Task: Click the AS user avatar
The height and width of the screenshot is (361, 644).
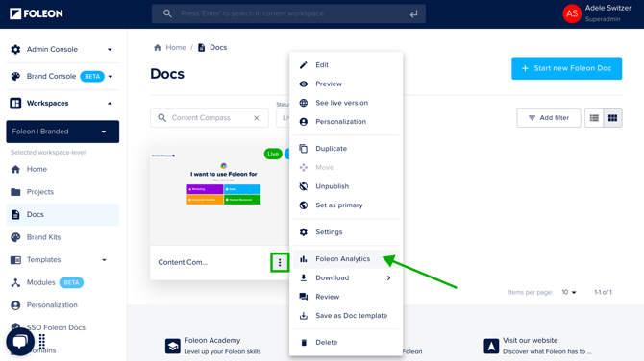Action: (x=572, y=13)
